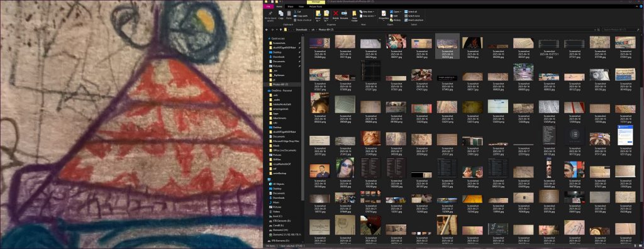Screen dimensions: 644x249
Task: Open Office Live Documents folder
Action: tap(284, 150)
